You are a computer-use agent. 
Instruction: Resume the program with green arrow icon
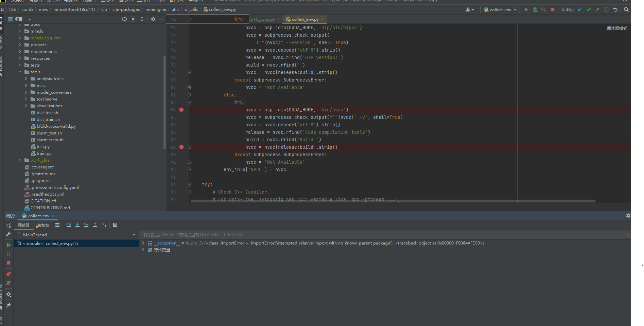(8, 245)
